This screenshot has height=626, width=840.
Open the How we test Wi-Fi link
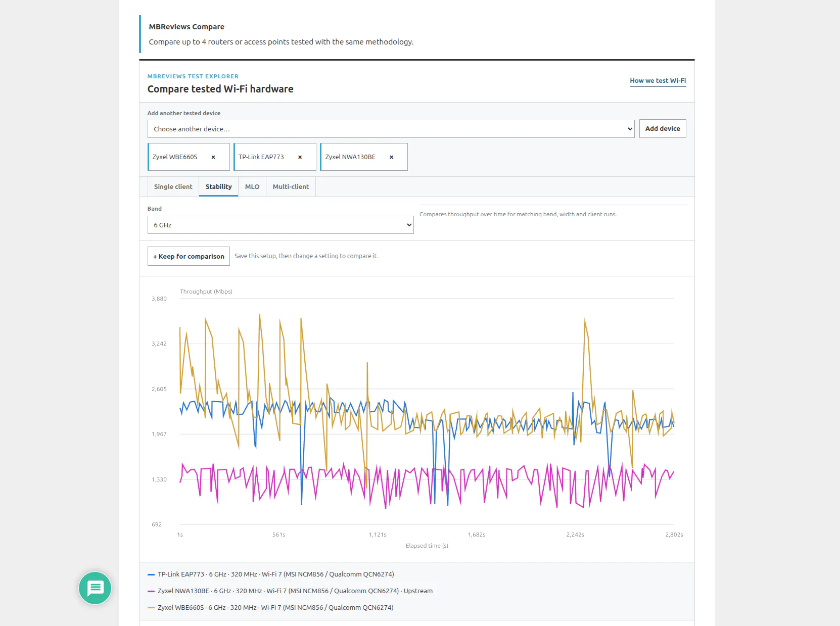click(x=658, y=81)
